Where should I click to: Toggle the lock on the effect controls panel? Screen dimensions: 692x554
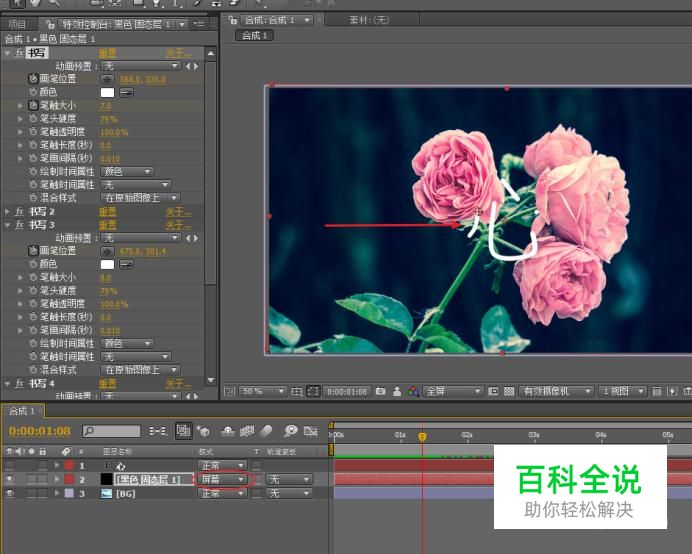pyautogui.click(x=50, y=24)
